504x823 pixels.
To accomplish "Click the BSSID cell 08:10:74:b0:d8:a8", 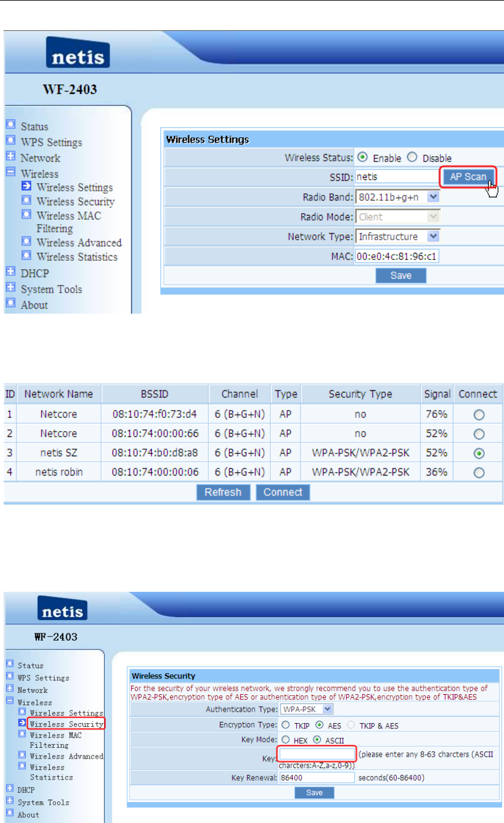I will coord(155,453).
